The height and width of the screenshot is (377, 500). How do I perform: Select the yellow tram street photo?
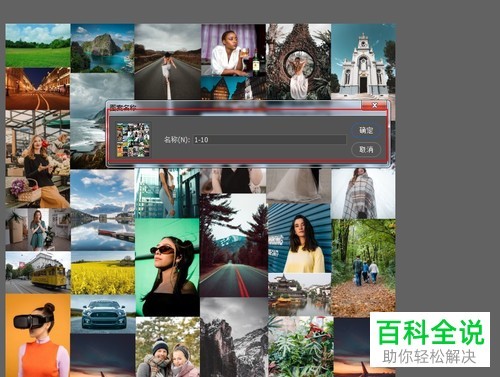(38, 272)
